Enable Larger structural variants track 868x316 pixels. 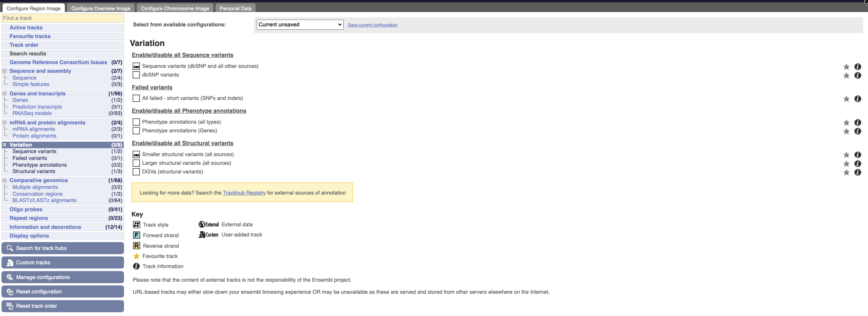click(x=136, y=163)
